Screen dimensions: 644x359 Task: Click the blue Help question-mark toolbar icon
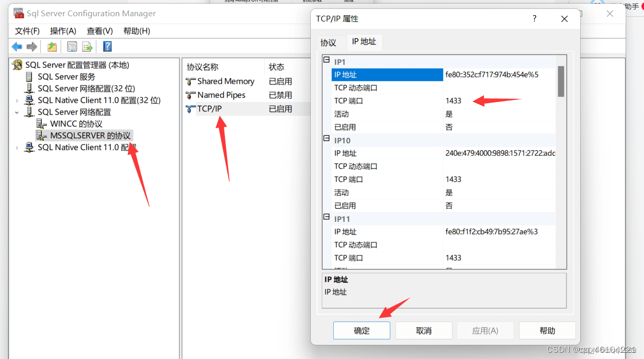click(107, 47)
